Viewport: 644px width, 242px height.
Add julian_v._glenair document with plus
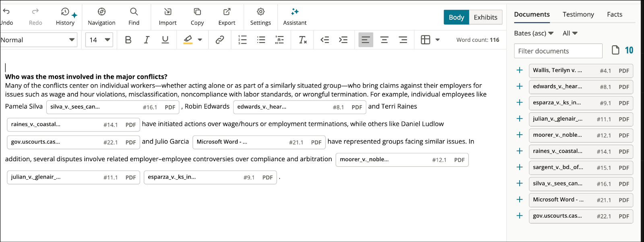click(x=520, y=119)
